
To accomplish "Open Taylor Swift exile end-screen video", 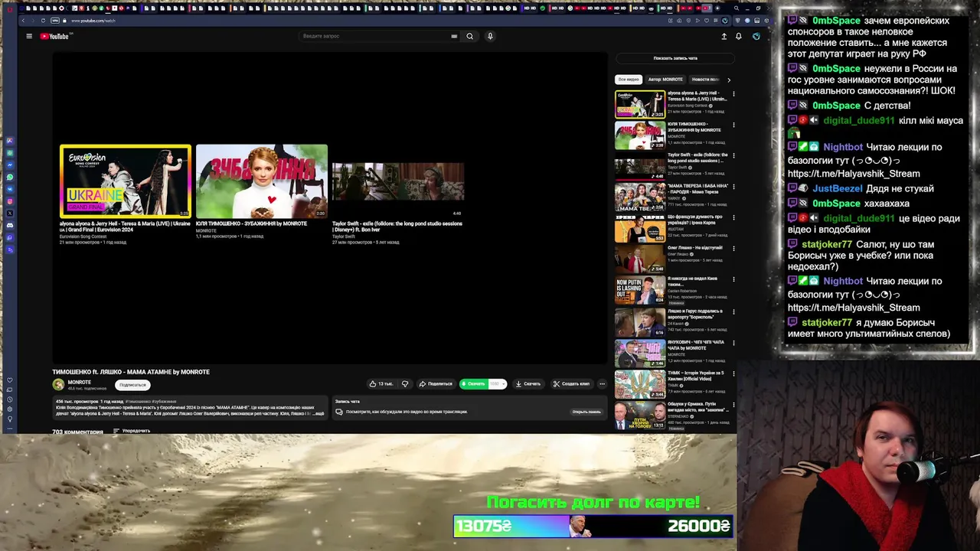I will [x=398, y=181].
